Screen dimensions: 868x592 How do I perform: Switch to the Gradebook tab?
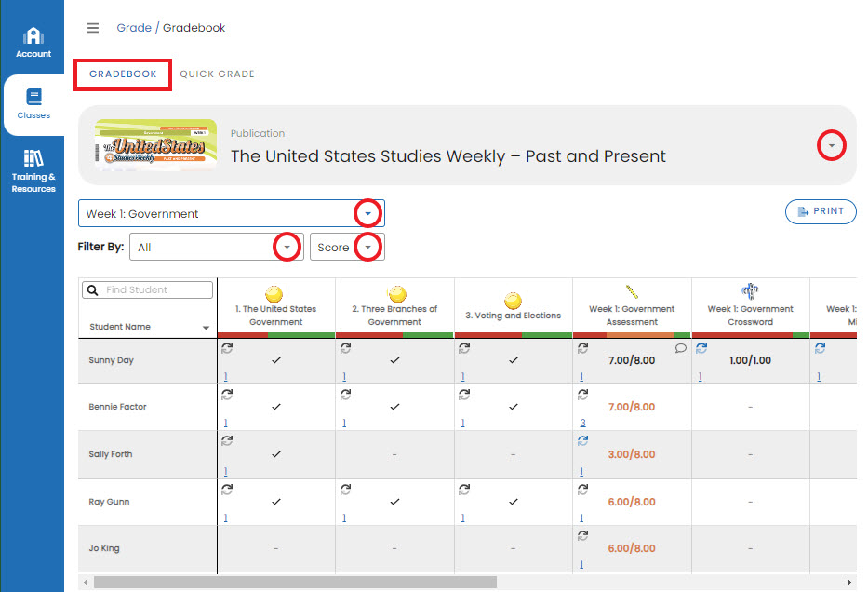tap(123, 74)
